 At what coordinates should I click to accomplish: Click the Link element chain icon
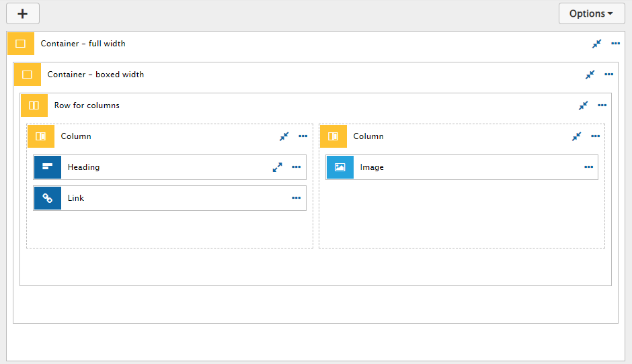[x=48, y=198]
